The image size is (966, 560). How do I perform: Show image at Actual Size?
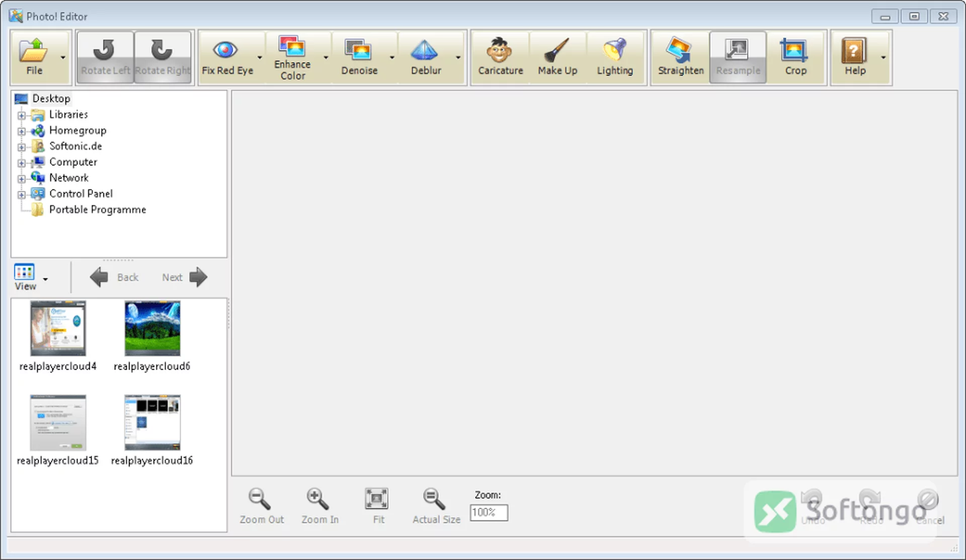(436, 506)
